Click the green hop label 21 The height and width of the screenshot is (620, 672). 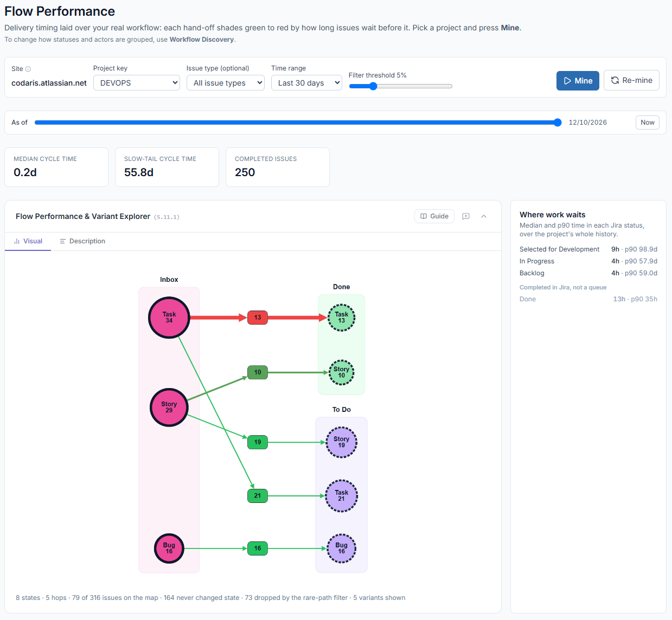[258, 496]
